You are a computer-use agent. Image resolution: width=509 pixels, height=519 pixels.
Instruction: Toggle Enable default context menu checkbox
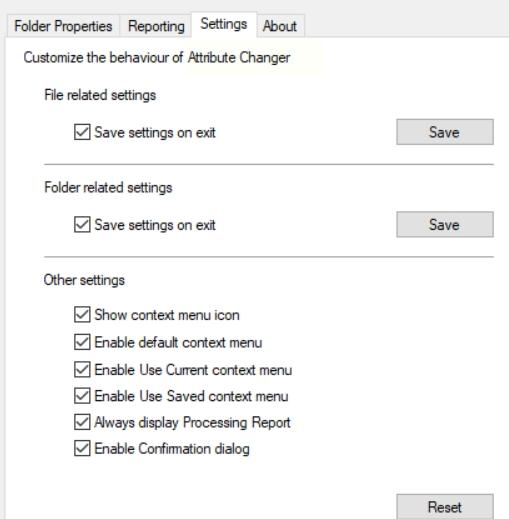coord(82,342)
